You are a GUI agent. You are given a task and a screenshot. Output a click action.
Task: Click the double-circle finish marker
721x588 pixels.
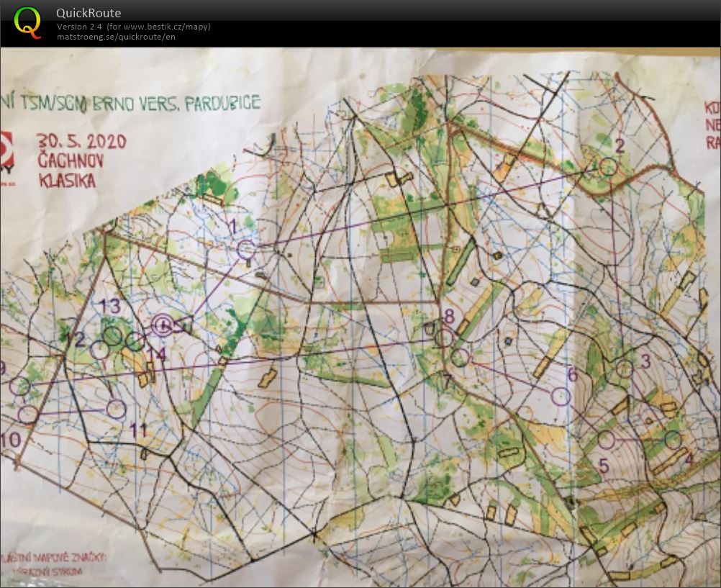pos(163,325)
